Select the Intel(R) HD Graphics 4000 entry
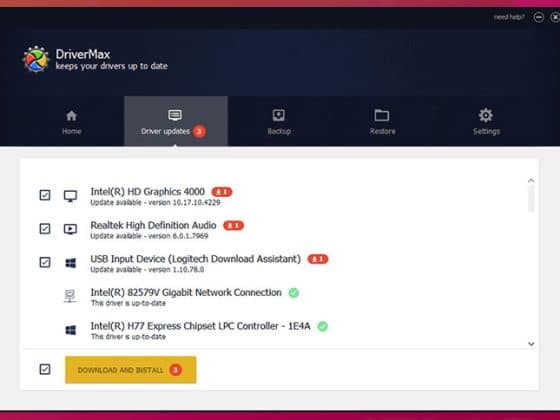Viewport: 560px width, 420px height. (148, 192)
